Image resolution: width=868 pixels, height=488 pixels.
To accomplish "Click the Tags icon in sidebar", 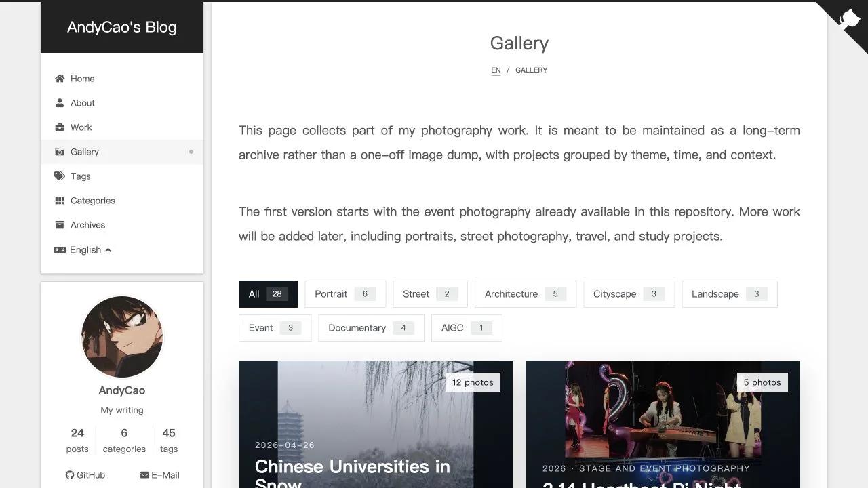I will point(60,176).
